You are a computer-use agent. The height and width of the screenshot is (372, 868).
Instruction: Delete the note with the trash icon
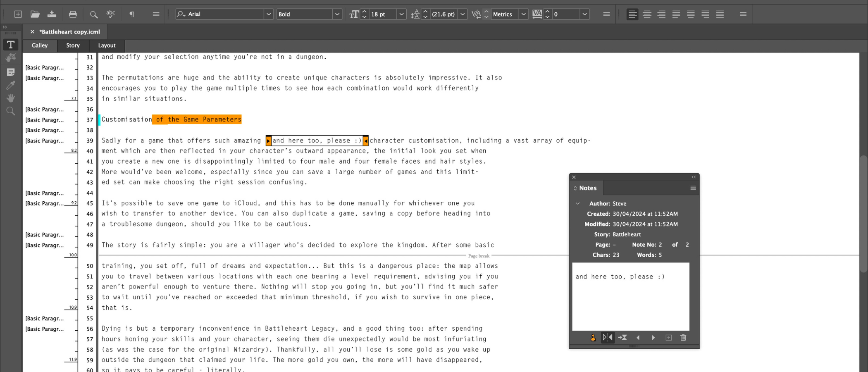(x=683, y=338)
